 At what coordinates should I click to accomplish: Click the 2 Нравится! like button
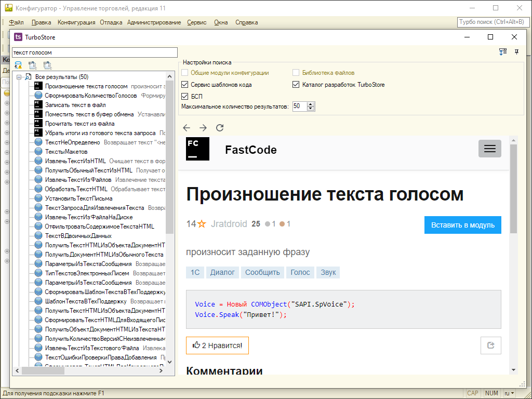(x=217, y=345)
